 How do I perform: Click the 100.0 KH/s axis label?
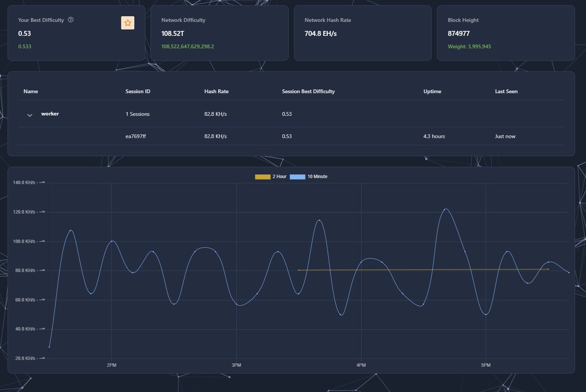pyautogui.click(x=29, y=241)
